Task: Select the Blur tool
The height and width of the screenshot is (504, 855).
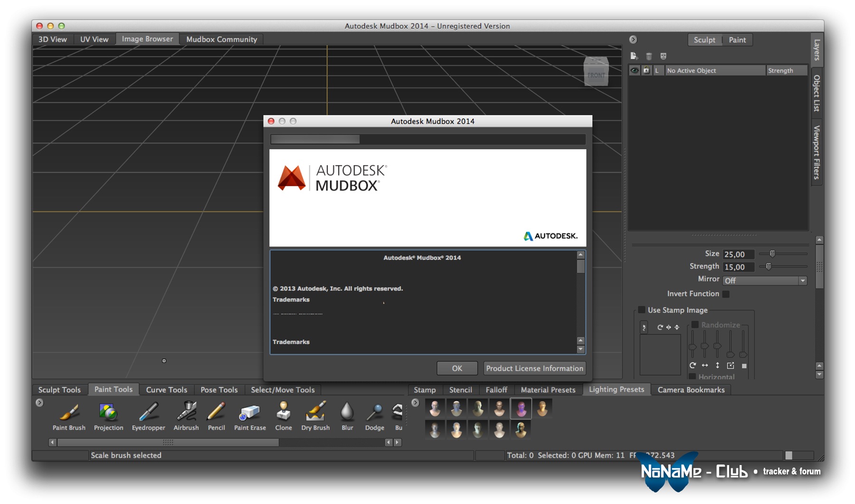Action: 347,412
